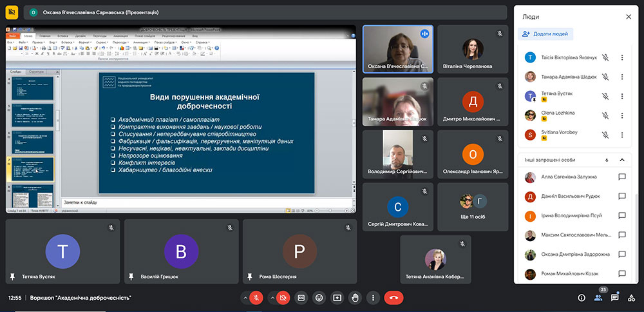Open the activities shapes icon
644x312 pixels.
pos(631,298)
